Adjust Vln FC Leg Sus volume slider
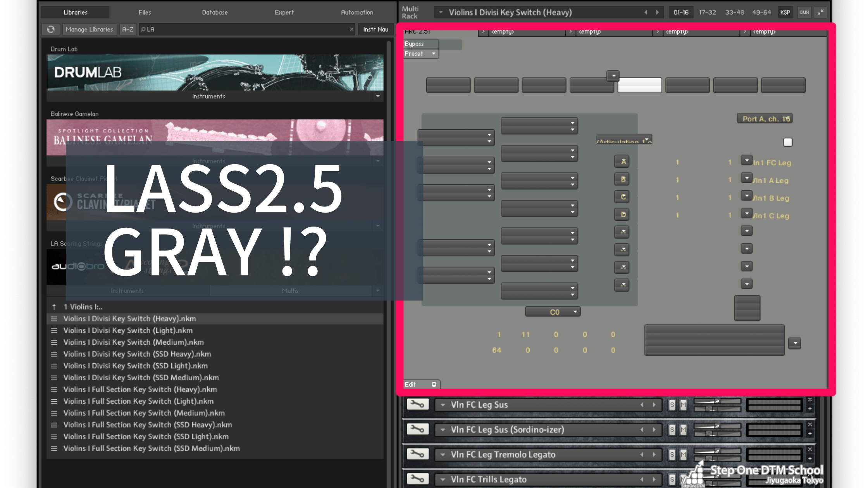Screen dimensions: 868x488 point(717,401)
